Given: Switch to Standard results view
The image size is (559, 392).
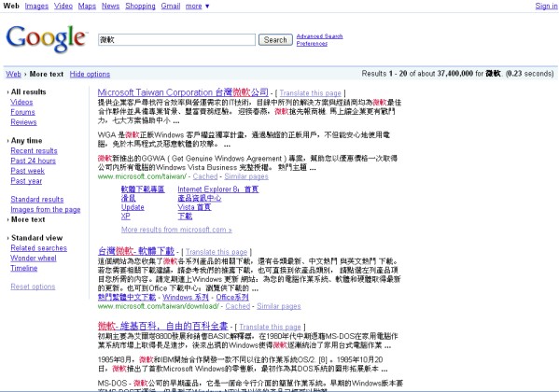Looking at the screenshot, I should (37, 200).
